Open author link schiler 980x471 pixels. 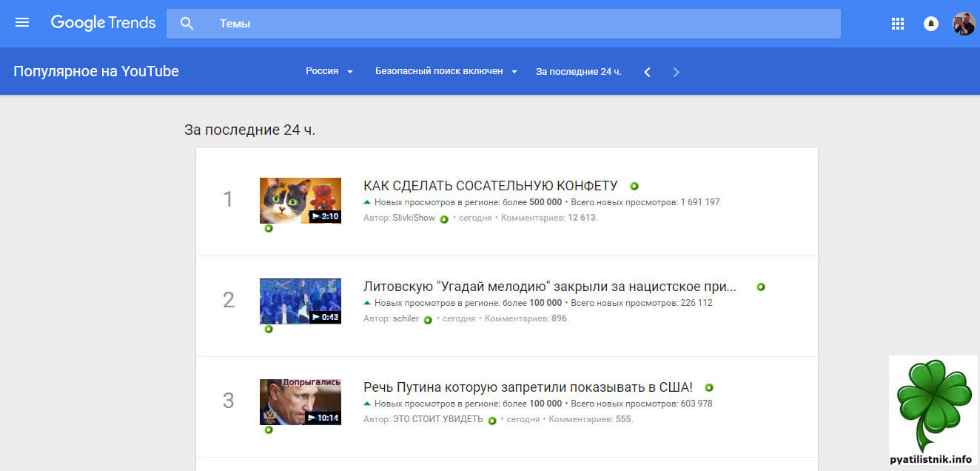[x=406, y=318]
